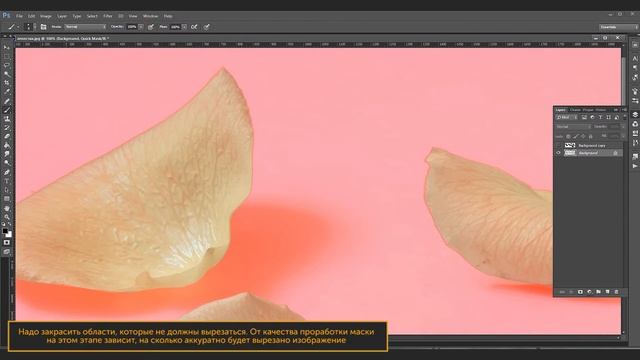Delete layer trash icon

[x=616, y=292]
